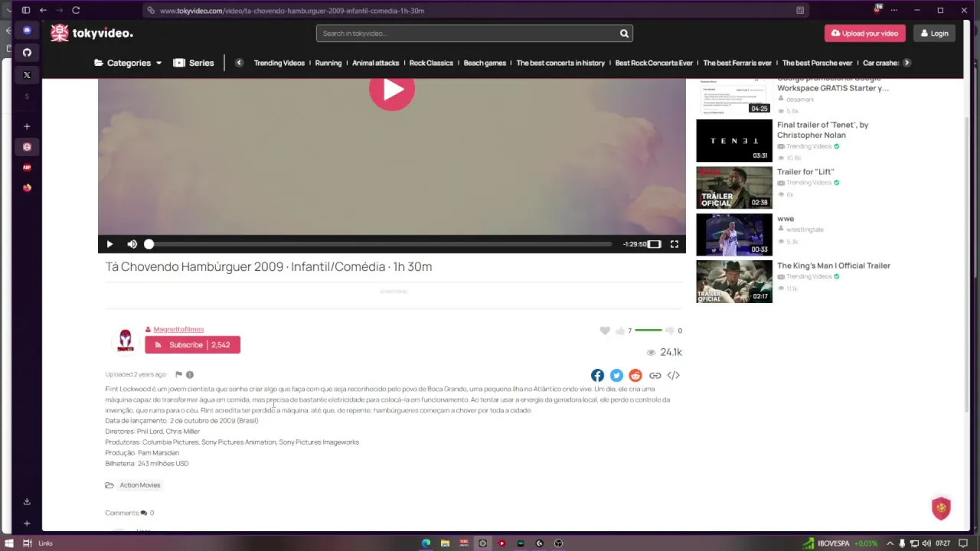980x551 pixels.
Task: Open the Discord sidebar shortcut
Action: point(27,30)
